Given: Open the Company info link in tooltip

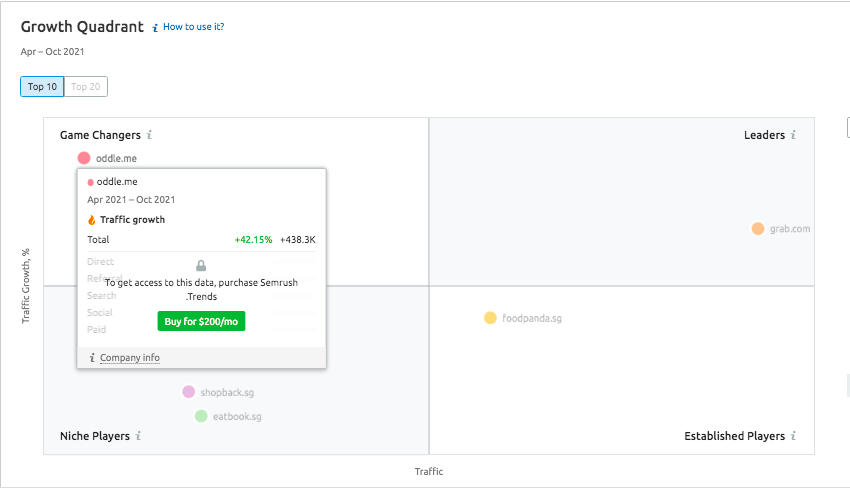Looking at the screenshot, I should click(130, 358).
